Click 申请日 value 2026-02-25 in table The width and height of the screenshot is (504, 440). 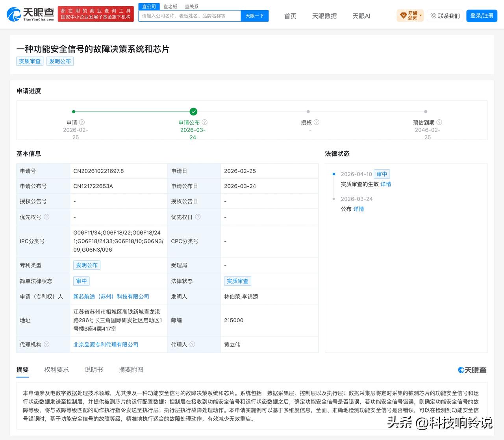pyautogui.click(x=240, y=171)
